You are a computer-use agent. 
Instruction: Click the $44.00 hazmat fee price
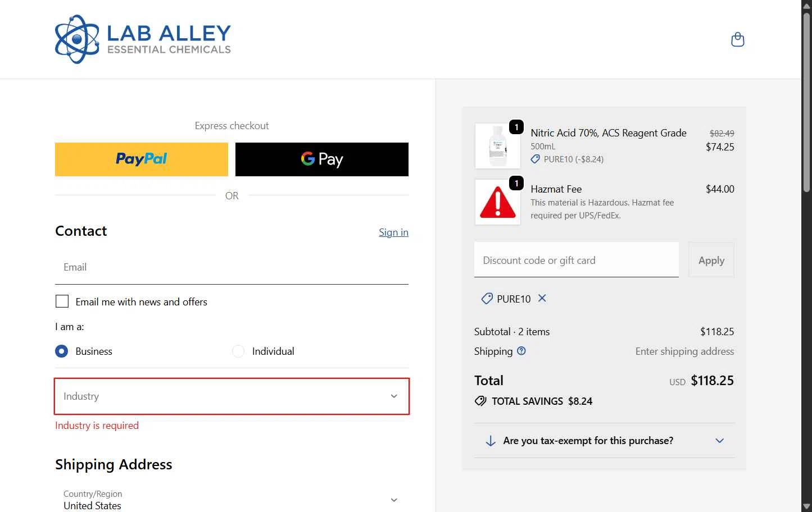(x=720, y=189)
